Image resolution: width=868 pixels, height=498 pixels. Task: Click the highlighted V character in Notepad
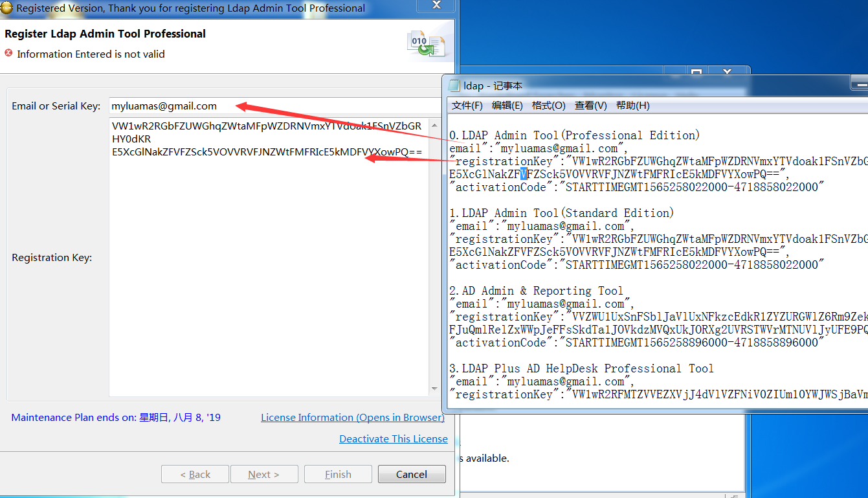[523, 174]
